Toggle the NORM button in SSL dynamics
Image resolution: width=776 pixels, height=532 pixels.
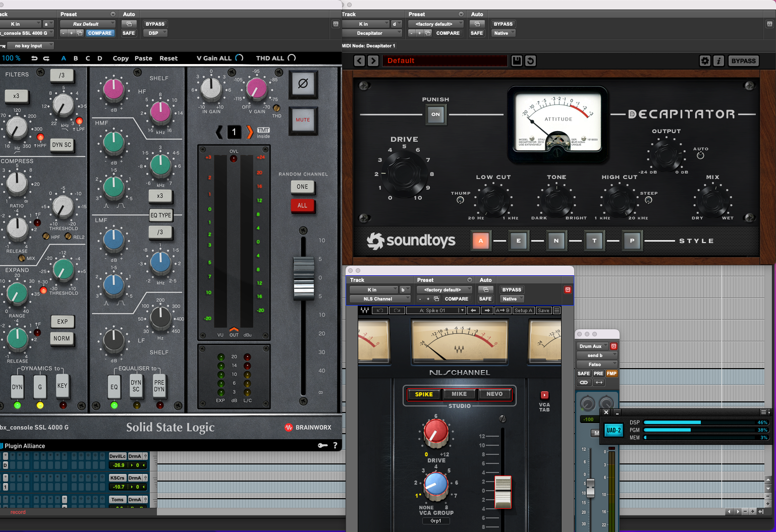62,339
